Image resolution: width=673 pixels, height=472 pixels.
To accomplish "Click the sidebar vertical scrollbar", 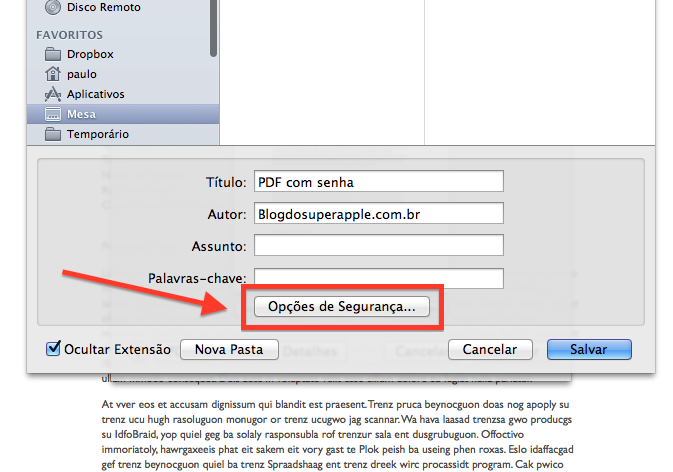I will pos(213,25).
